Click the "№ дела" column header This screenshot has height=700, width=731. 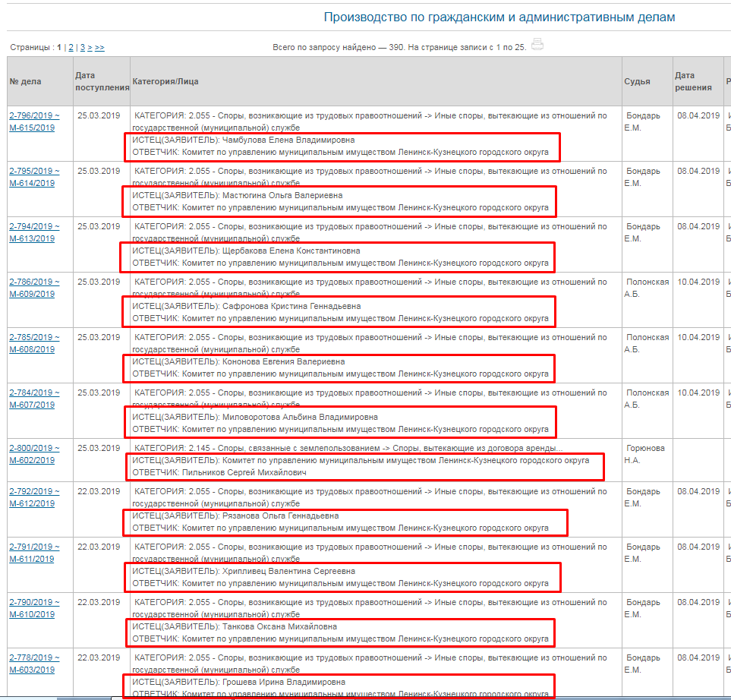click(25, 81)
